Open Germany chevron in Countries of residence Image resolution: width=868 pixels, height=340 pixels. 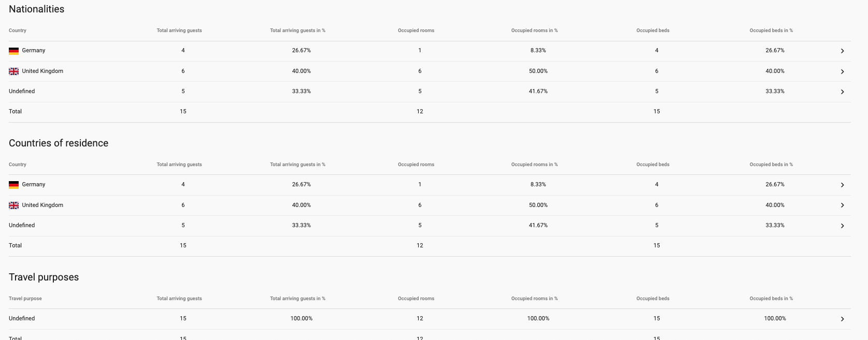pos(842,185)
